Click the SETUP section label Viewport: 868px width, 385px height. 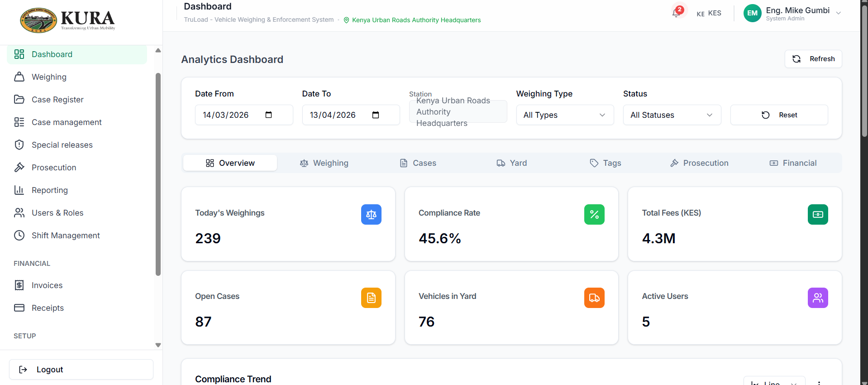24,336
